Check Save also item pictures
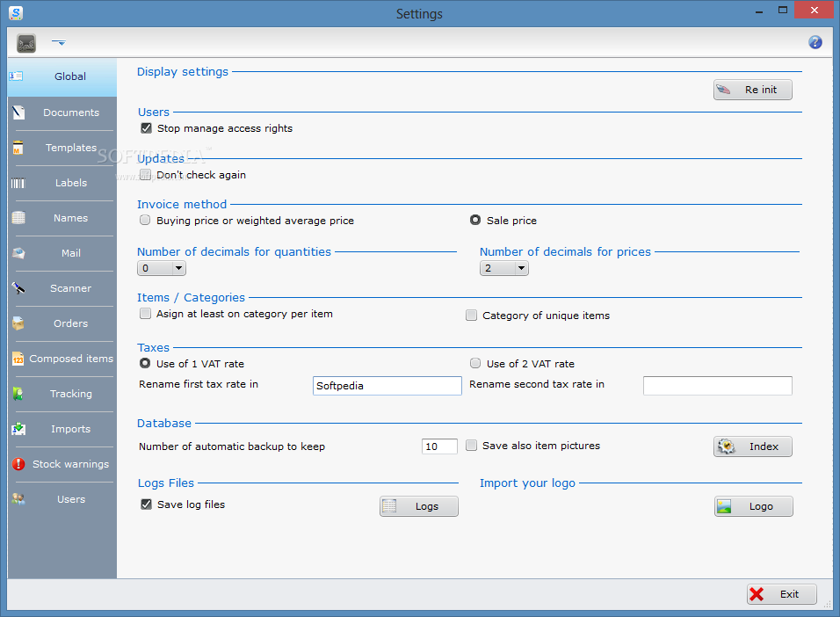 click(472, 446)
